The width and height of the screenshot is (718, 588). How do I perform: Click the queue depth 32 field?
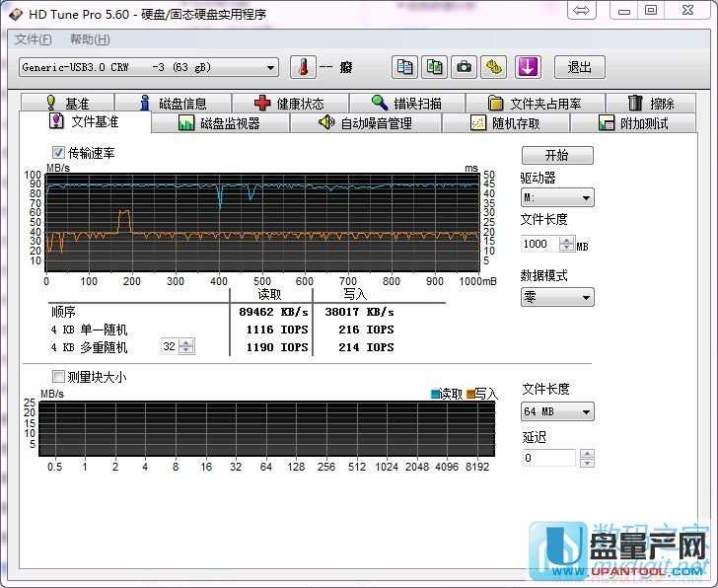pyautogui.click(x=170, y=346)
